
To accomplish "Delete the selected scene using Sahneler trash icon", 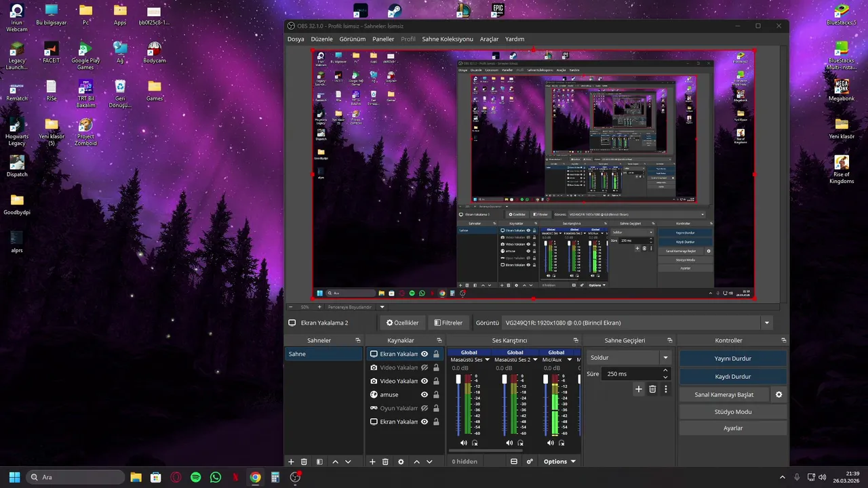I will pyautogui.click(x=304, y=462).
